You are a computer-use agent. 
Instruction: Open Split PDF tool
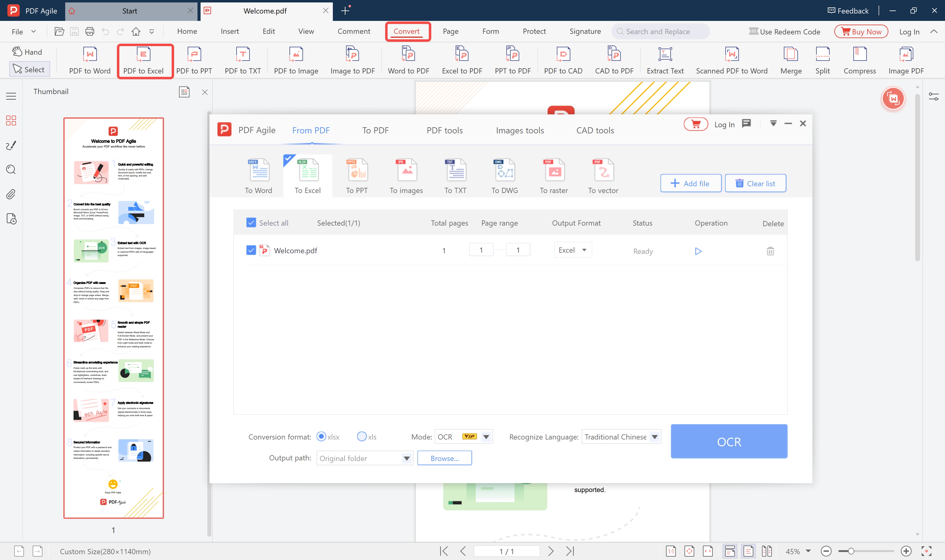pyautogui.click(x=823, y=60)
